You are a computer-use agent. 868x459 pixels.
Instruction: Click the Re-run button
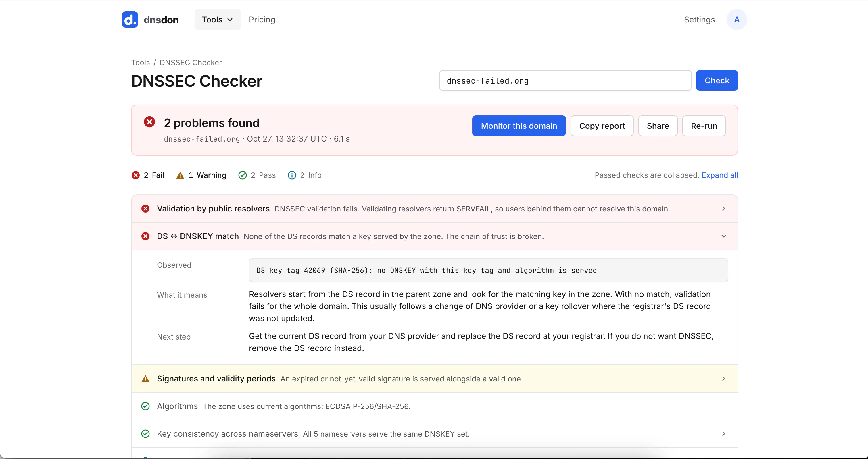[x=704, y=126]
